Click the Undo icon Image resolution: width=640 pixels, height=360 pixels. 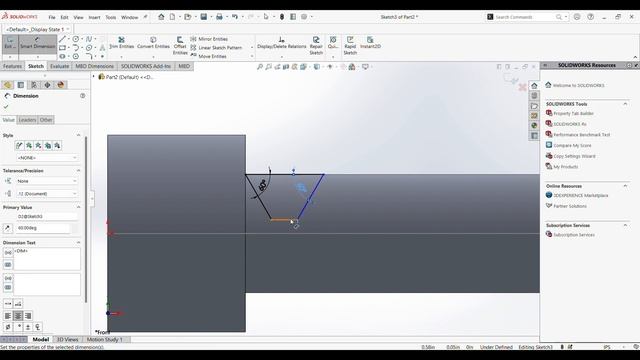tap(235, 17)
